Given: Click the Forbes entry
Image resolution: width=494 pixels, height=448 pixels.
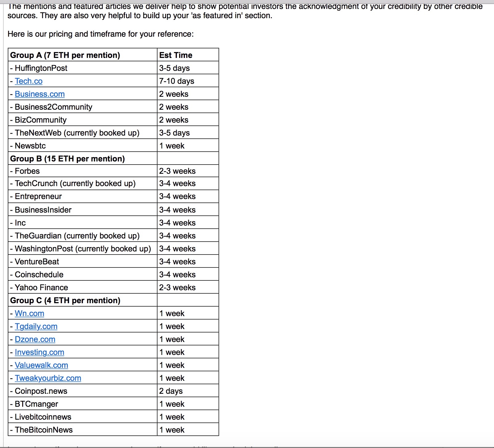Looking at the screenshot, I should [27, 171].
